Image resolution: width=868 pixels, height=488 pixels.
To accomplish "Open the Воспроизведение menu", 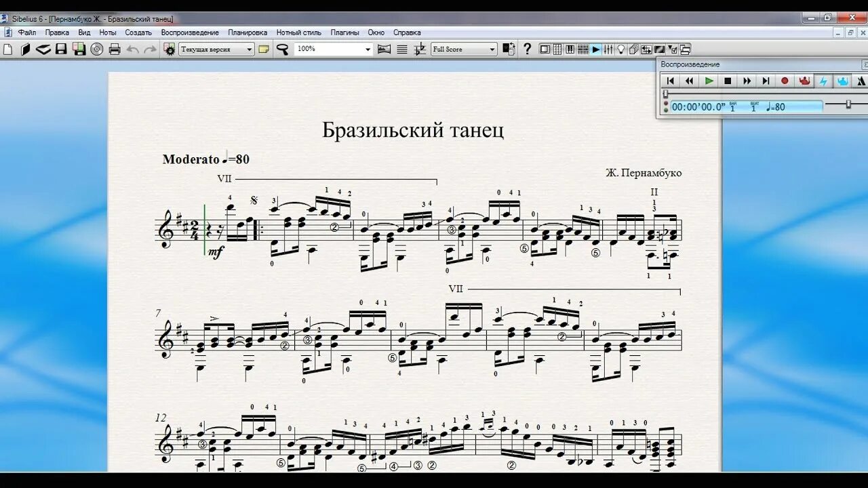I will click(x=190, y=32).
